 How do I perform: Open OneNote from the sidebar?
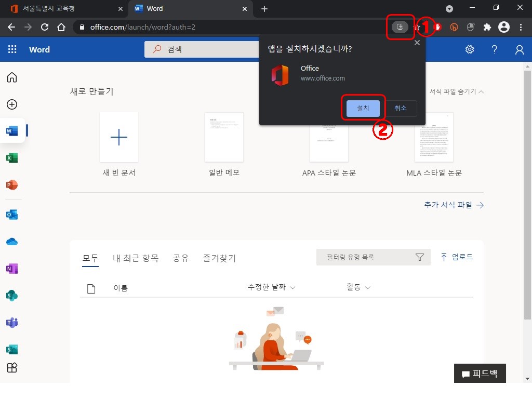coord(12,269)
